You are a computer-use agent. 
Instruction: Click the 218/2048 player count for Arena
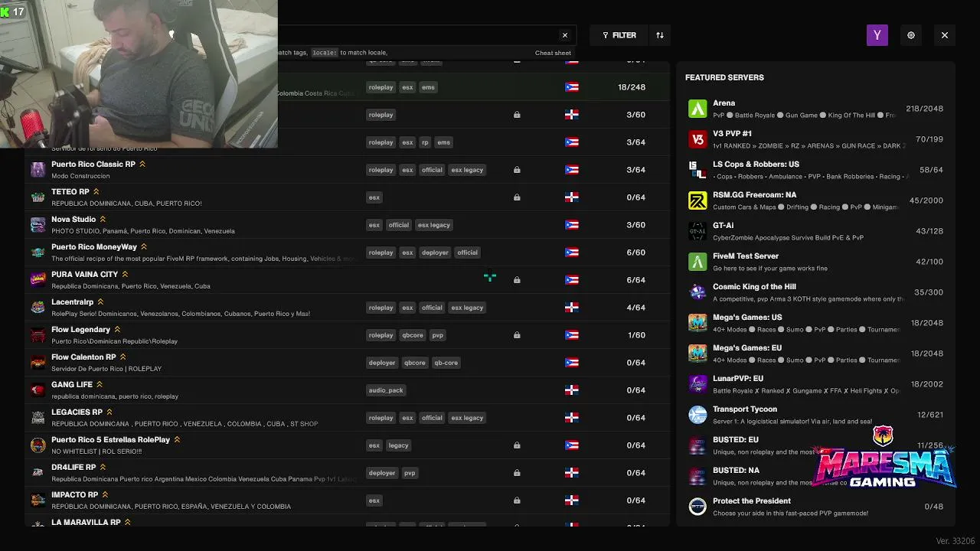click(924, 109)
